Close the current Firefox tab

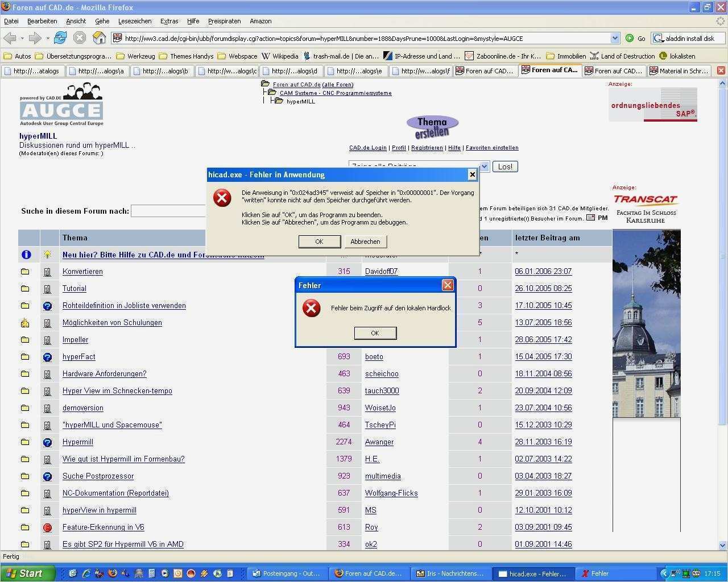[x=721, y=71]
